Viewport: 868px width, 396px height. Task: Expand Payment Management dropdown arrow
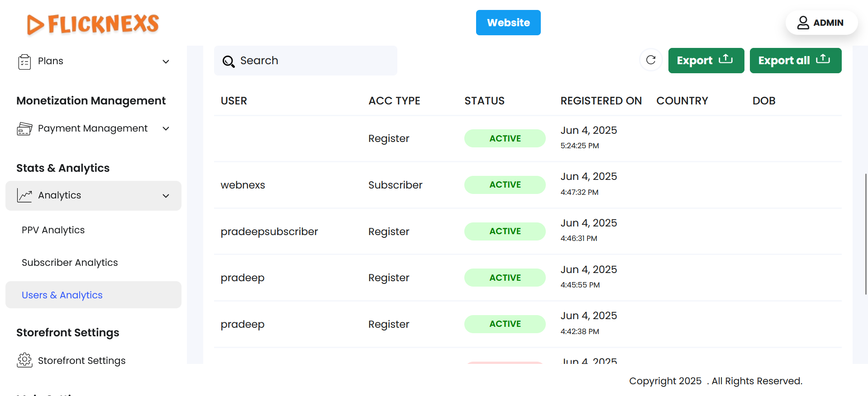point(166,129)
